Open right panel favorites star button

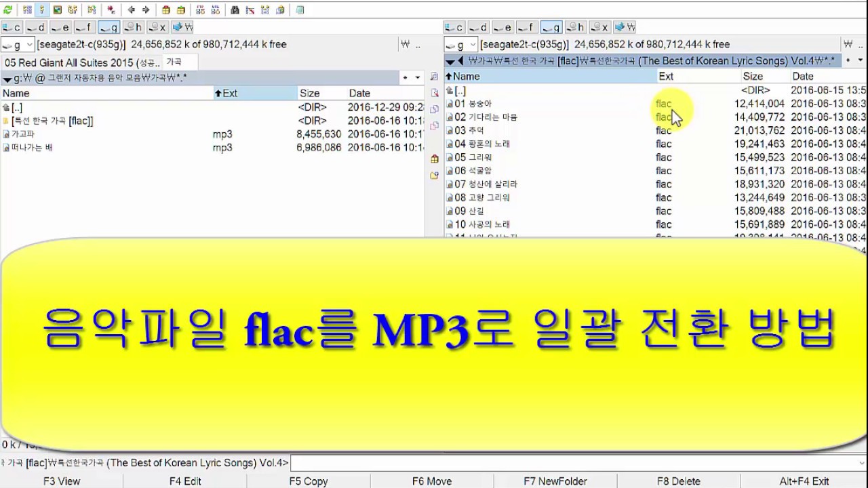(848, 61)
